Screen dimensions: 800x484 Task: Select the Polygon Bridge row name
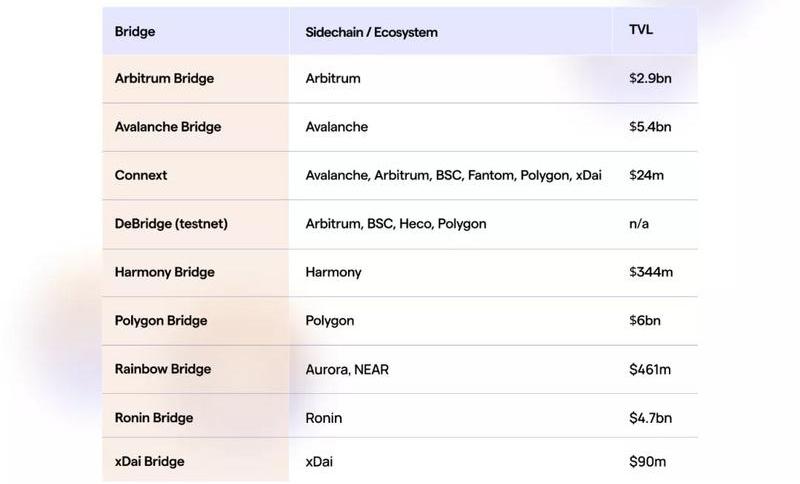(x=161, y=321)
